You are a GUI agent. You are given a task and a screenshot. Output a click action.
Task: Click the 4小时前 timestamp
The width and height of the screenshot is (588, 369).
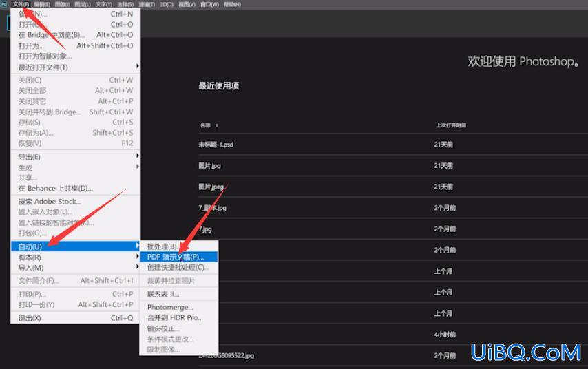click(445, 334)
